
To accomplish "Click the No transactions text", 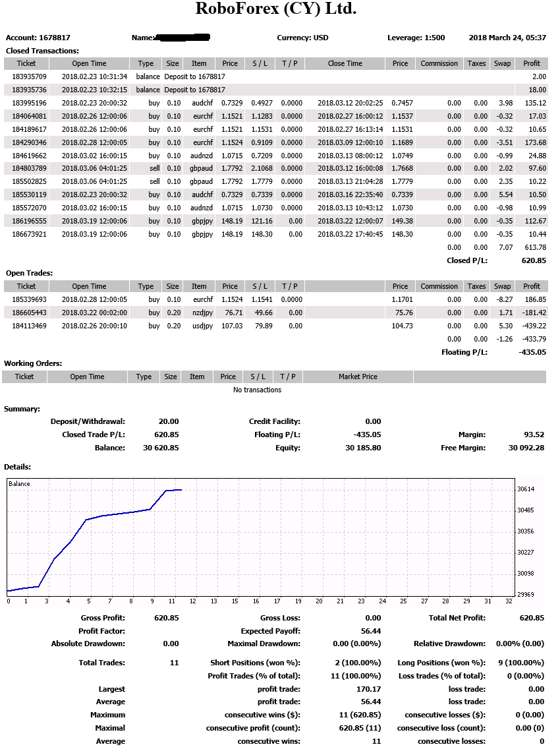I will pos(257,390).
